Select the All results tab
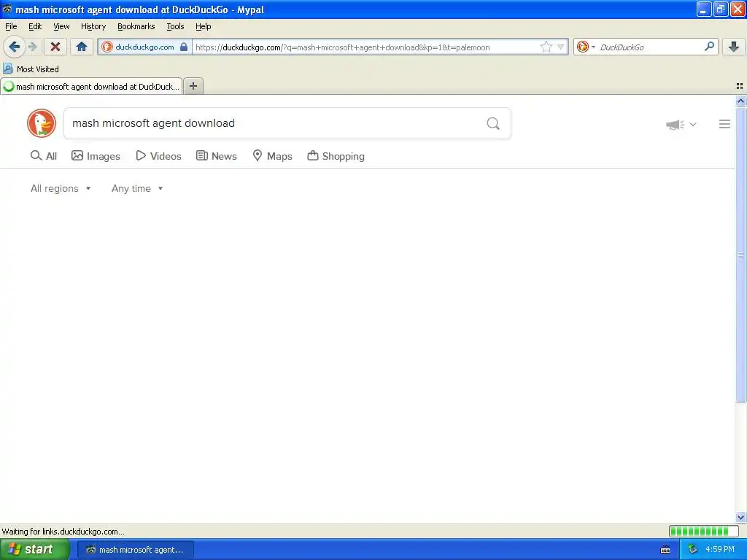 click(43, 156)
